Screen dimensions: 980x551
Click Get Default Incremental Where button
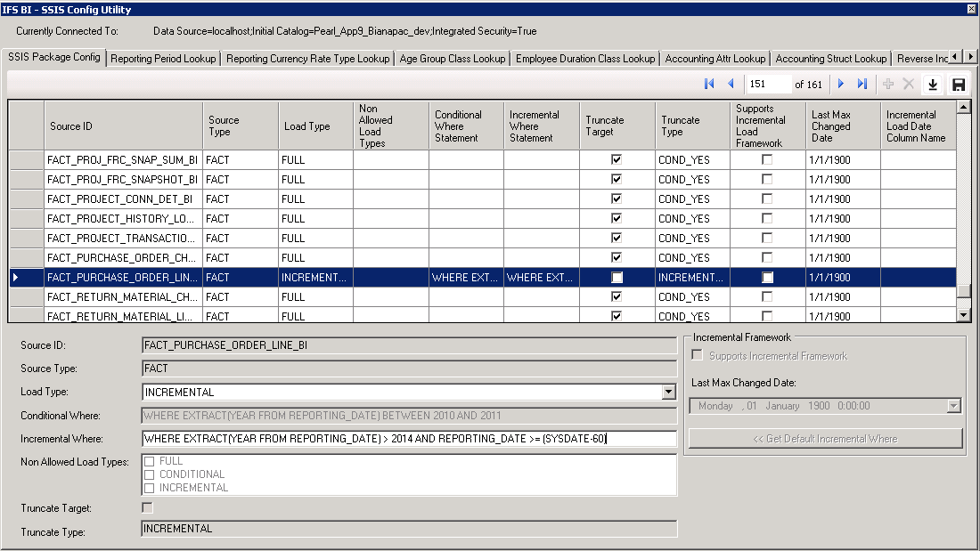[x=825, y=439]
